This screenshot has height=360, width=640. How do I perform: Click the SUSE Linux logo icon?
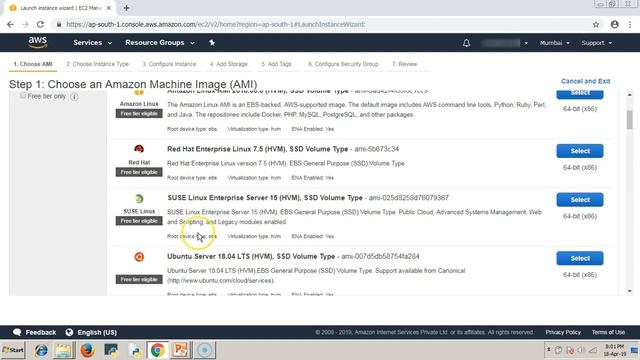(x=139, y=198)
